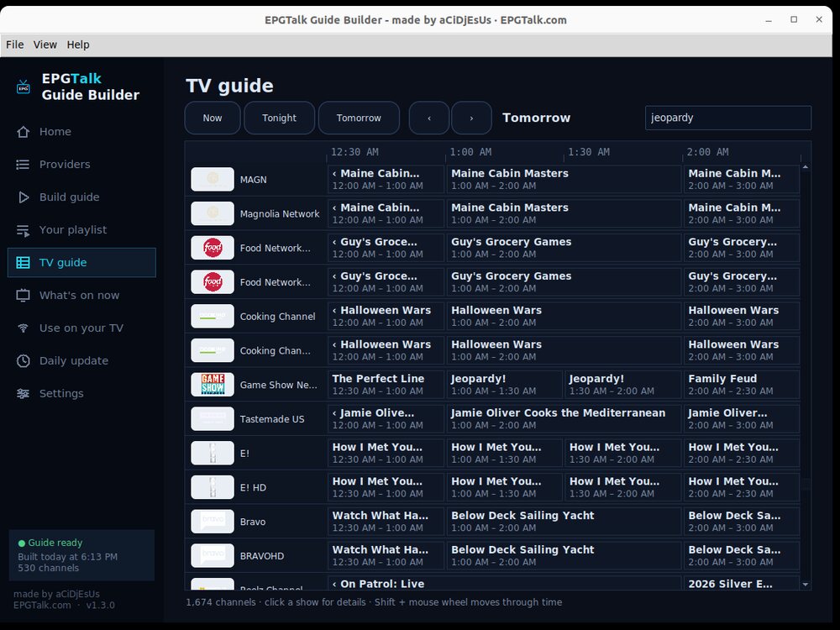Go to the Home page
Screen dimensions: 840x630
[x=82, y=132]
